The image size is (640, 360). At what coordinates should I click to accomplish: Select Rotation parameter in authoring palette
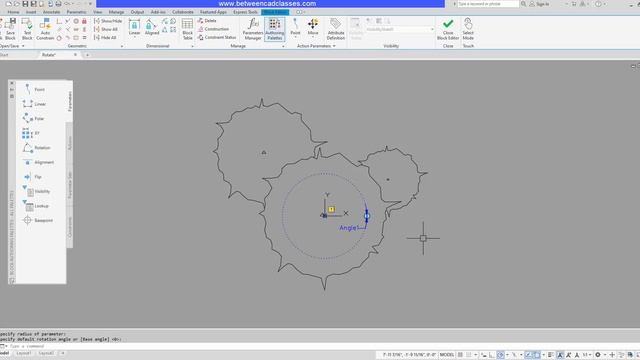37,147
